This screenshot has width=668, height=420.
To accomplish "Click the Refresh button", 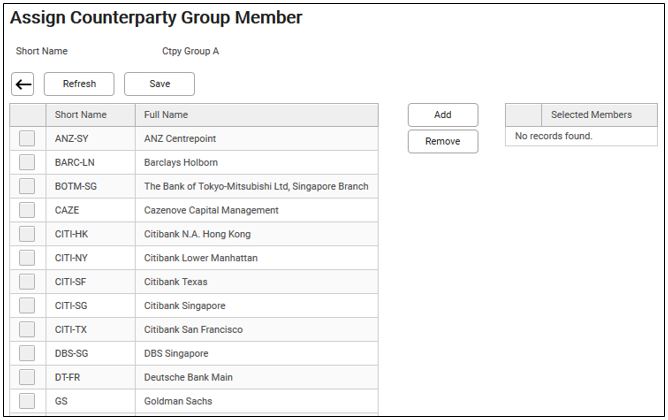I will click(x=79, y=84).
